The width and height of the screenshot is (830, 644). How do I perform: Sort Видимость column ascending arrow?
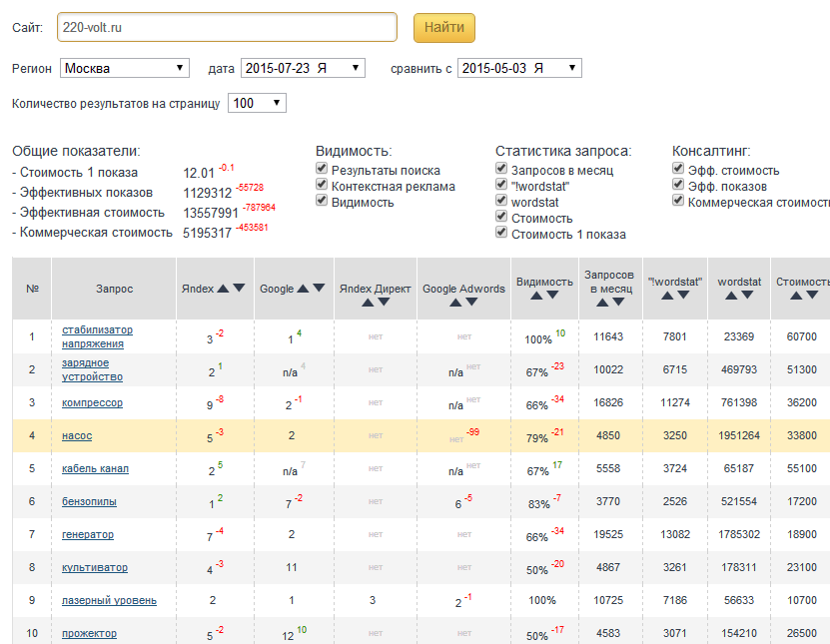click(x=536, y=296)
